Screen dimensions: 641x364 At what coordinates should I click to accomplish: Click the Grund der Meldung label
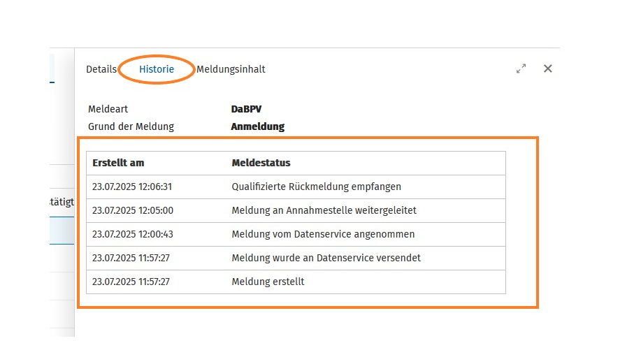pyautogui.click(x=131, y=126)
